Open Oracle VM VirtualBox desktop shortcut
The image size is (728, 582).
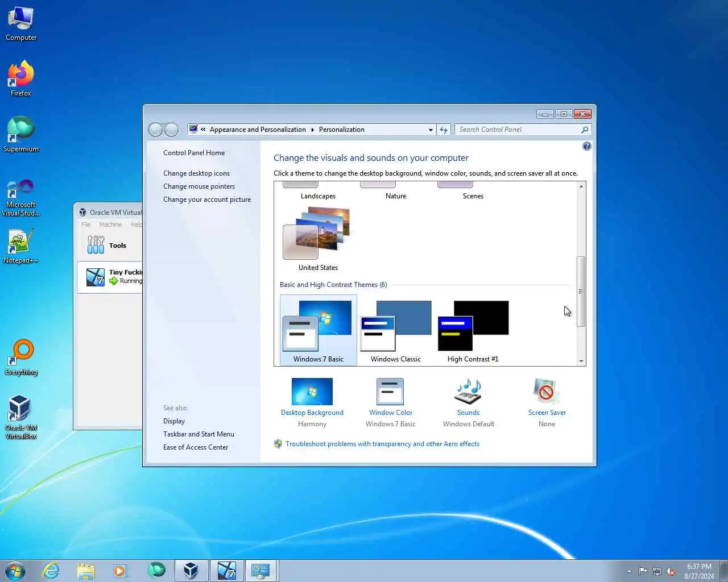[21, 417]
